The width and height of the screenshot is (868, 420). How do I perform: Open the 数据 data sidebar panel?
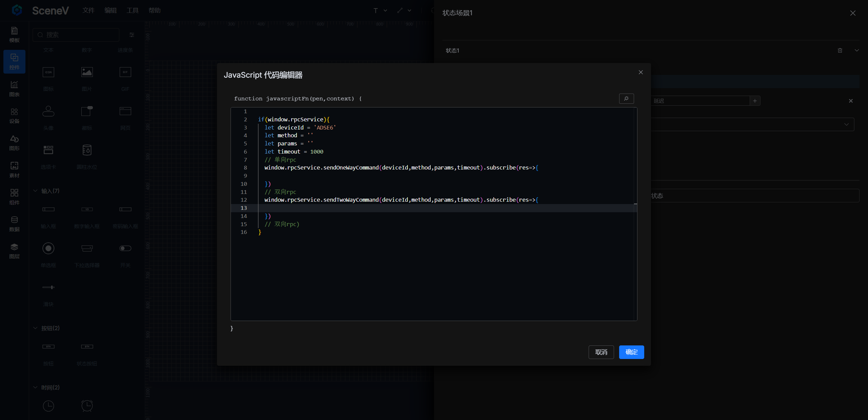14,224
